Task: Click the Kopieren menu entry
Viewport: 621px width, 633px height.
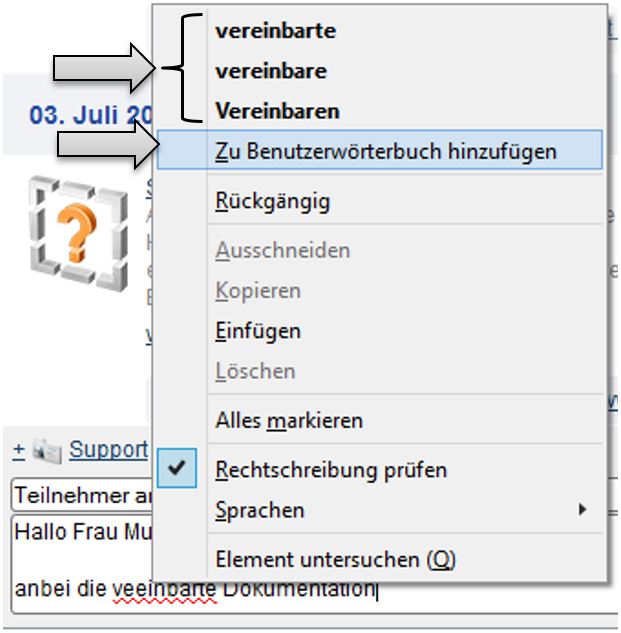Action: (257, 291)
